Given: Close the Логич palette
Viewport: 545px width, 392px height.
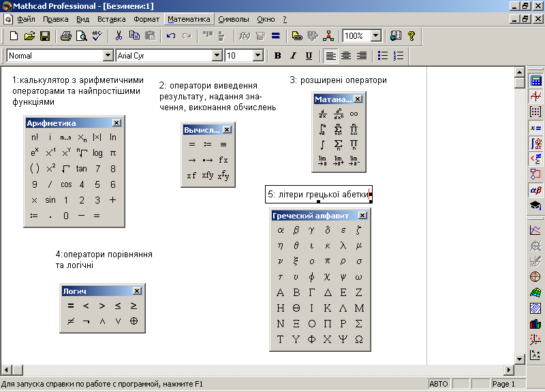Looking at the screenshot, I should [137, 291].
